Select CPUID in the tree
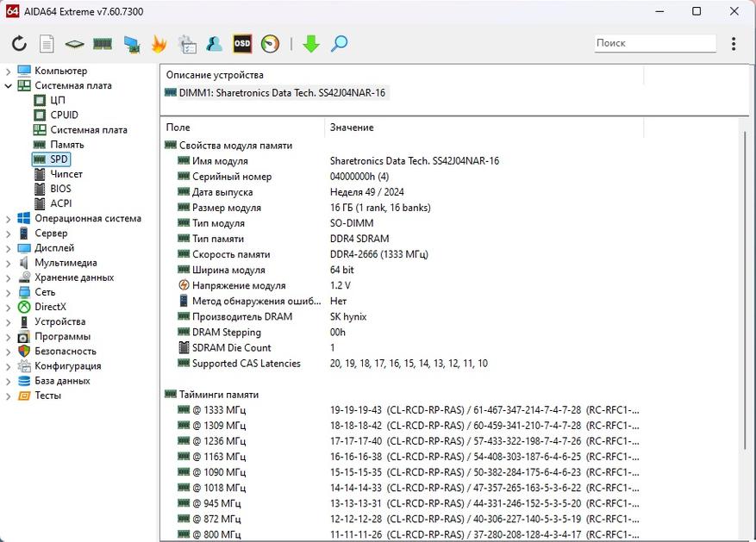756x542 pixels. tap(56, 115)
